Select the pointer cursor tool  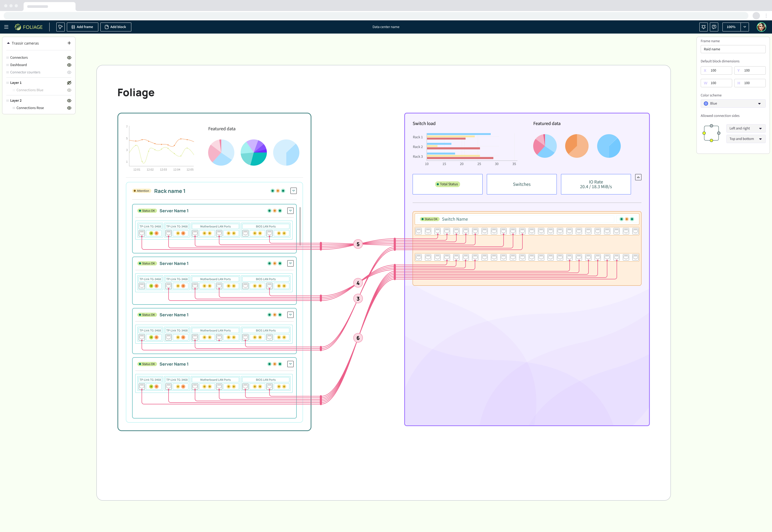pyautogui.click(x=60, y=27)
